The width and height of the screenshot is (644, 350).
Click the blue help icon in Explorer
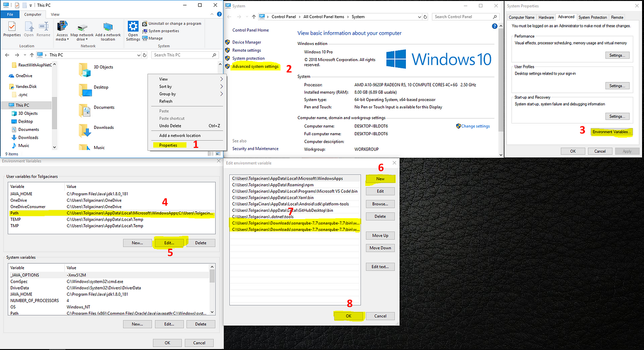pyautogui.click(x=219, y=15)
